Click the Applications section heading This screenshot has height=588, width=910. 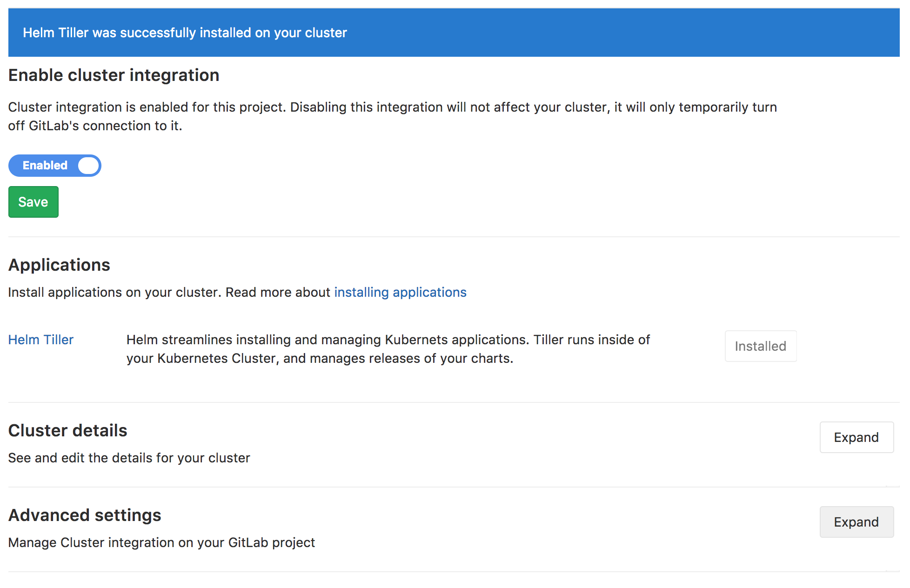pos(59,265)
